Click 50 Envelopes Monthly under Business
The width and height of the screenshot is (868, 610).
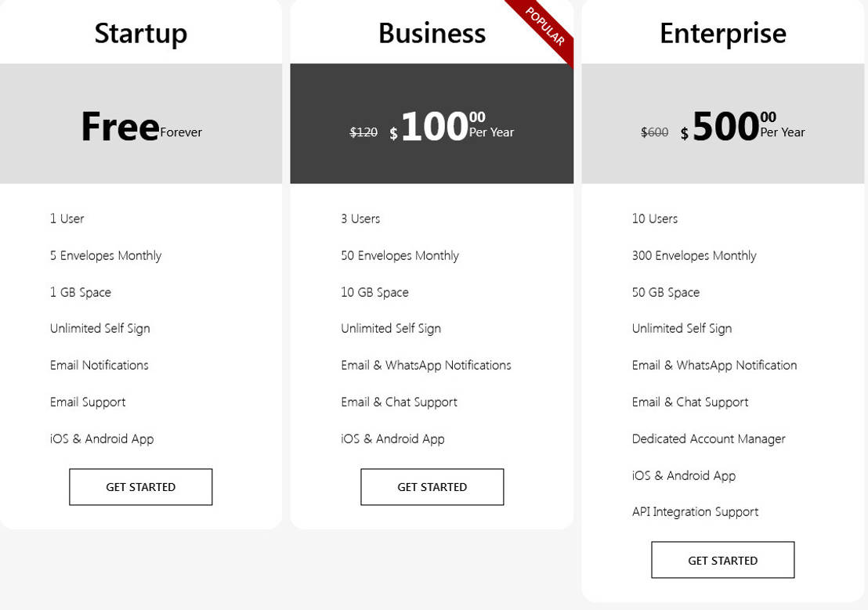(x=400, y=255)
